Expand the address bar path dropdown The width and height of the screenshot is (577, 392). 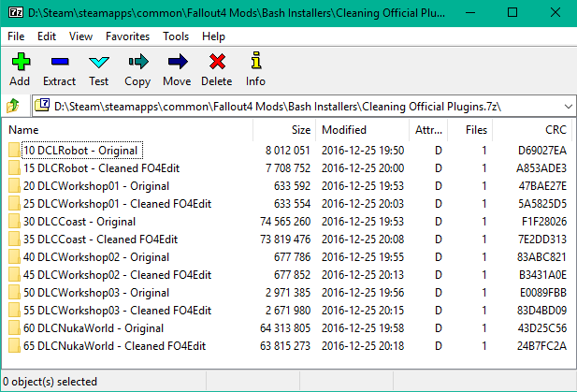click(x=569, y=107)
